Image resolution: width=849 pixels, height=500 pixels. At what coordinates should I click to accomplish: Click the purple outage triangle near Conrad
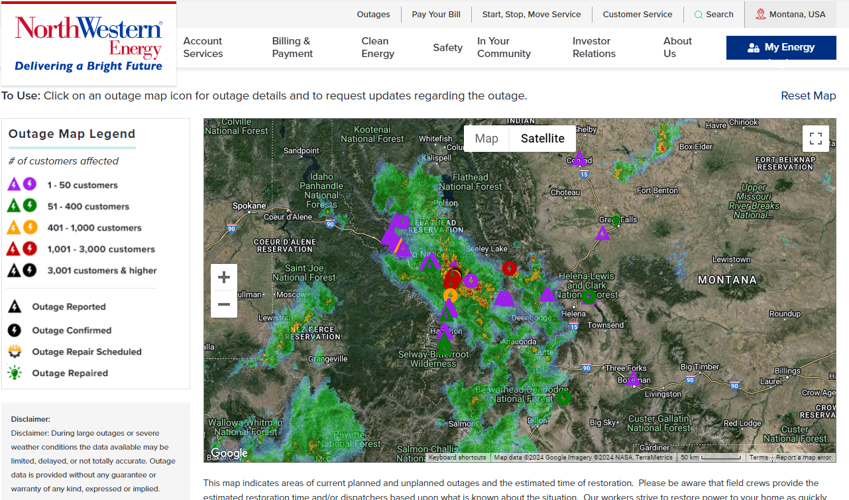click(579, 159)
